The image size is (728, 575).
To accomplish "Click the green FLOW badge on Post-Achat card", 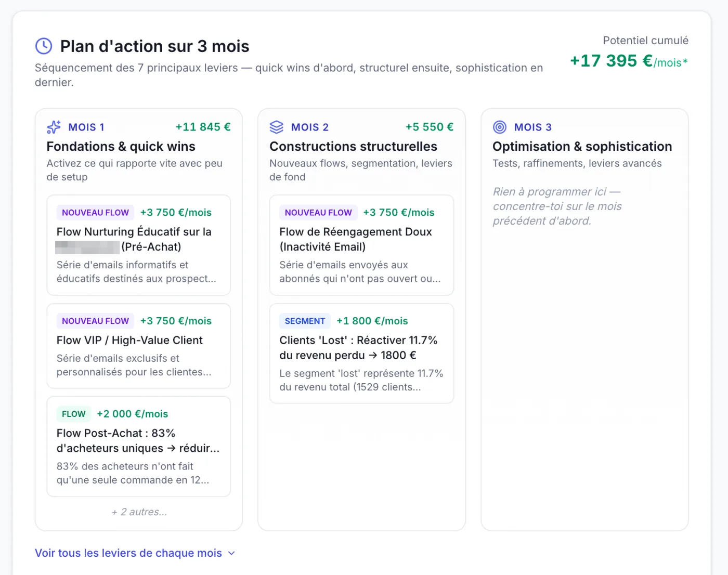I will coord(73,414).
